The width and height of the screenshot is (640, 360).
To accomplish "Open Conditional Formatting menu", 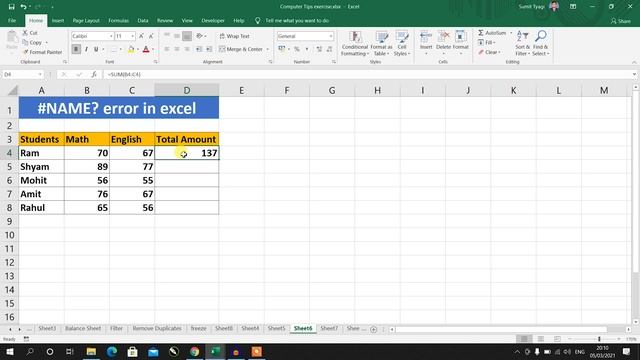I will pyautogui.click(x=355, y=43).
